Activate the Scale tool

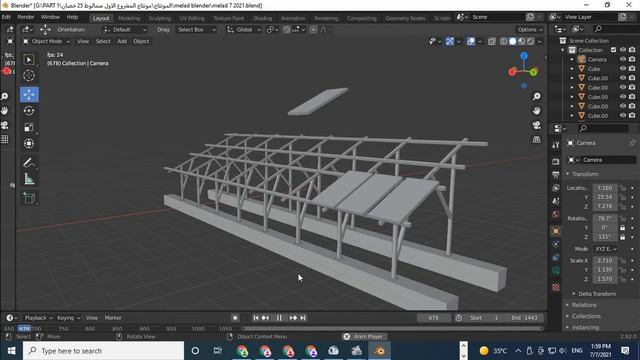[x=29, y=127]
